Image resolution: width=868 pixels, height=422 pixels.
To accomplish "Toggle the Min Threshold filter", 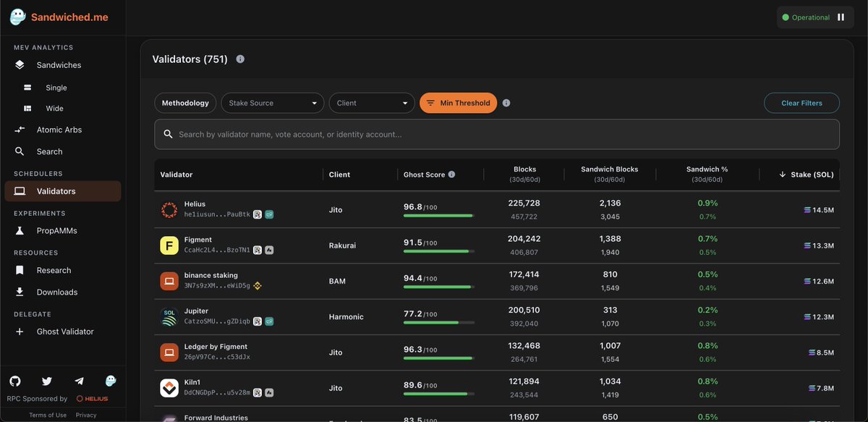I will [x=459, y=103].
